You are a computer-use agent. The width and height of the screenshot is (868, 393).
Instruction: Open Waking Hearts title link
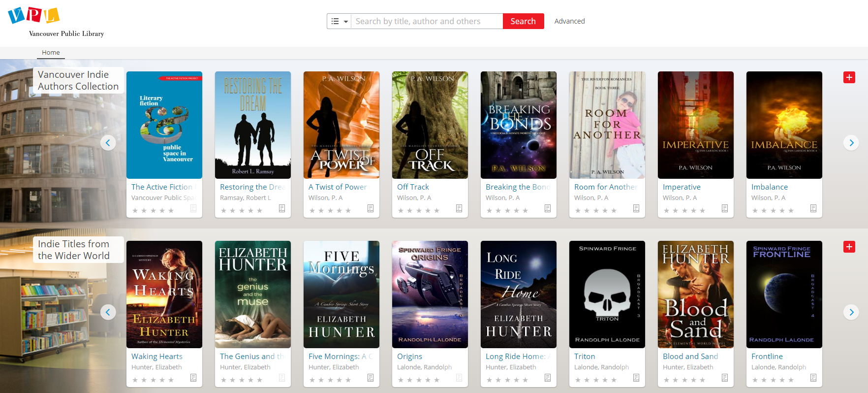click(157, 357)
